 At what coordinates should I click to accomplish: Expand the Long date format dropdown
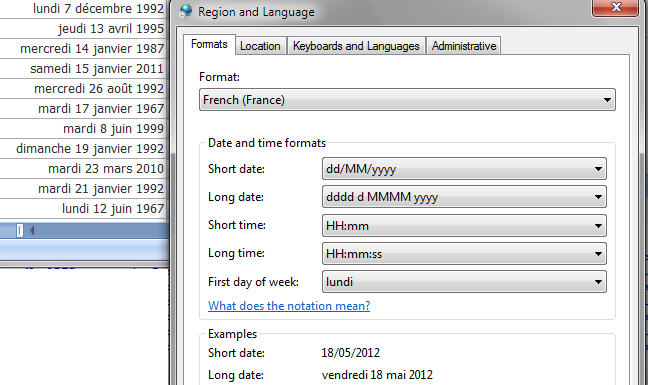[x=464, y=197]
